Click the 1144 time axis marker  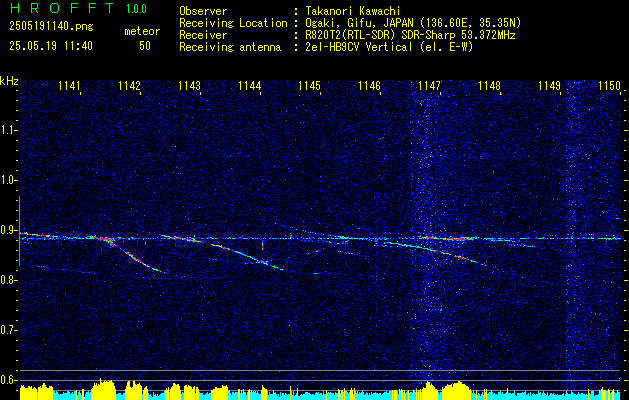[x=250, y=85]
